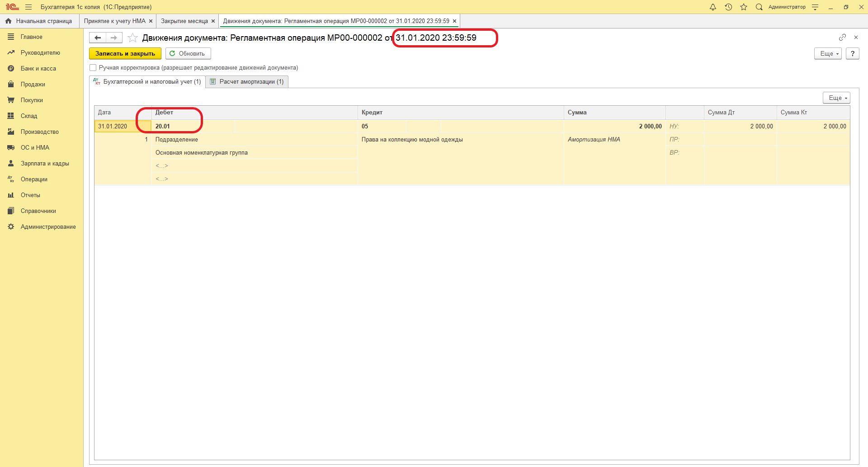Switch to Расчет амортизации tab
Image resolution: width=868 pixels, height=467 pixels.
tap(247, 82)
